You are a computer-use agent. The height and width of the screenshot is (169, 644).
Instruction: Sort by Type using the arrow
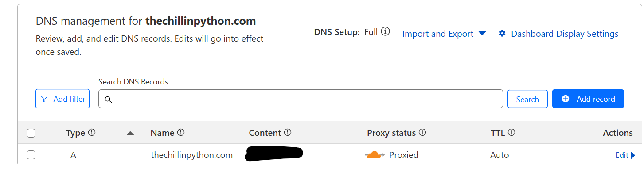(x=130, y=133)
